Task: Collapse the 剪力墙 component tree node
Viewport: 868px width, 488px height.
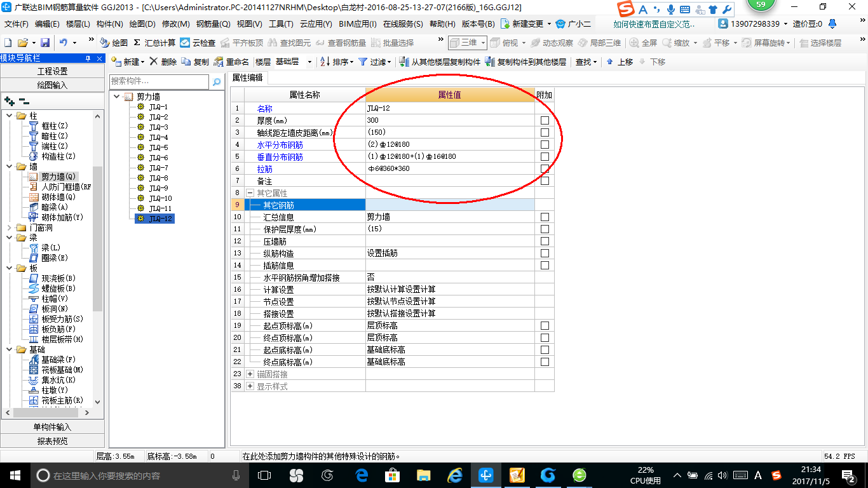Action: click(x=117, y=97)
